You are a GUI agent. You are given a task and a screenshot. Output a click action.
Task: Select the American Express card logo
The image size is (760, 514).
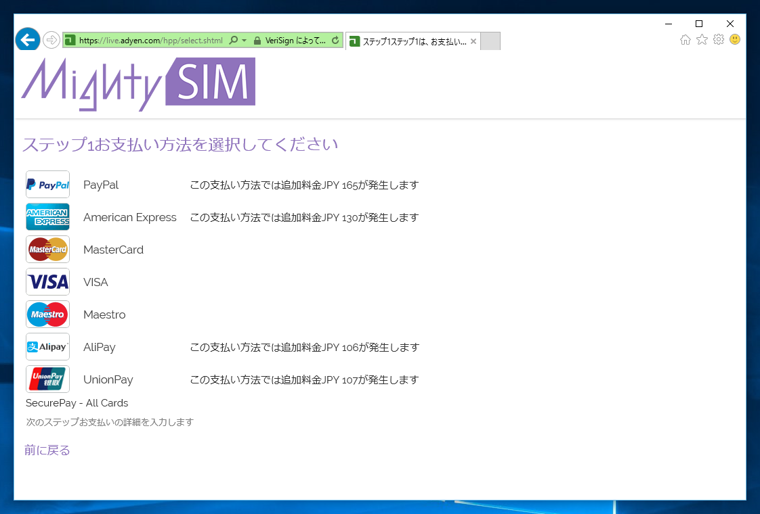[x=48, y=217]
